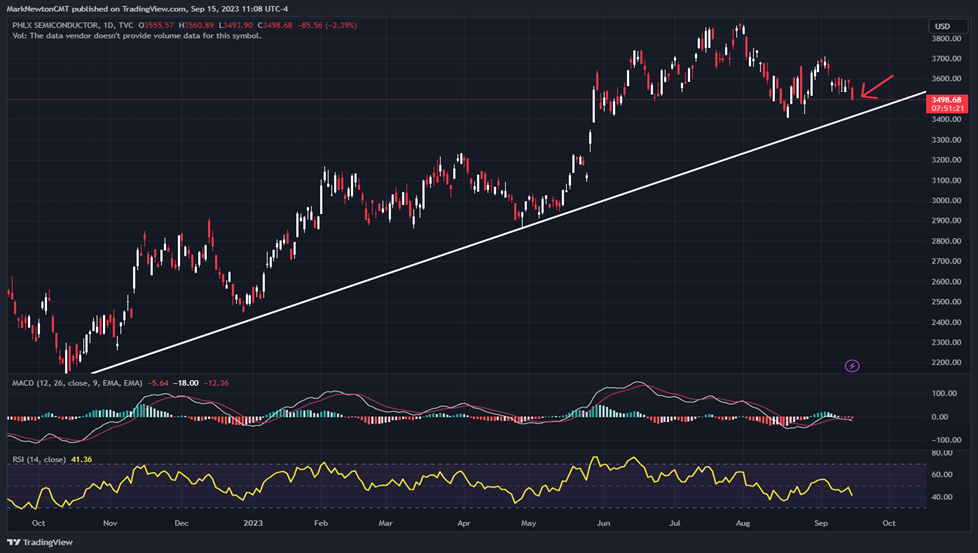Click the 3200.00 price axis label

pyautogui.click(x=946, y=160)
